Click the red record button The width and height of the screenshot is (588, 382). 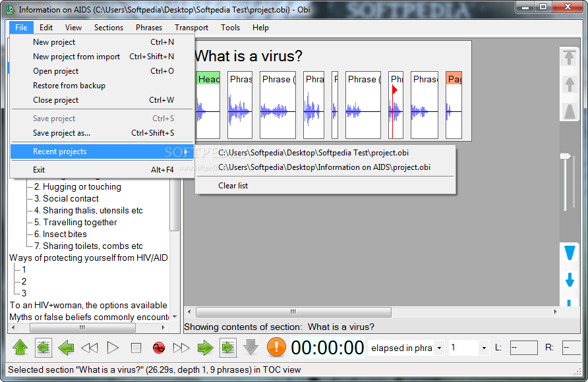(x=159, y=348)
